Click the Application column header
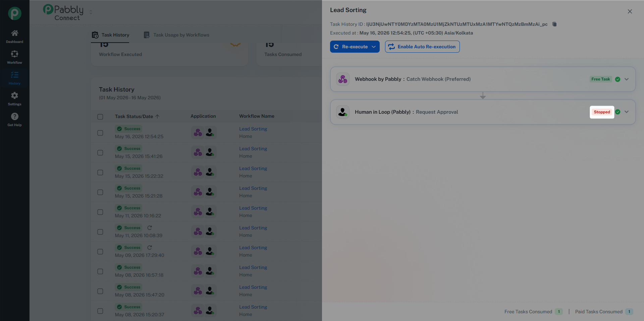The width and height of the screenshot is (644, 321). tap(203, 116)
